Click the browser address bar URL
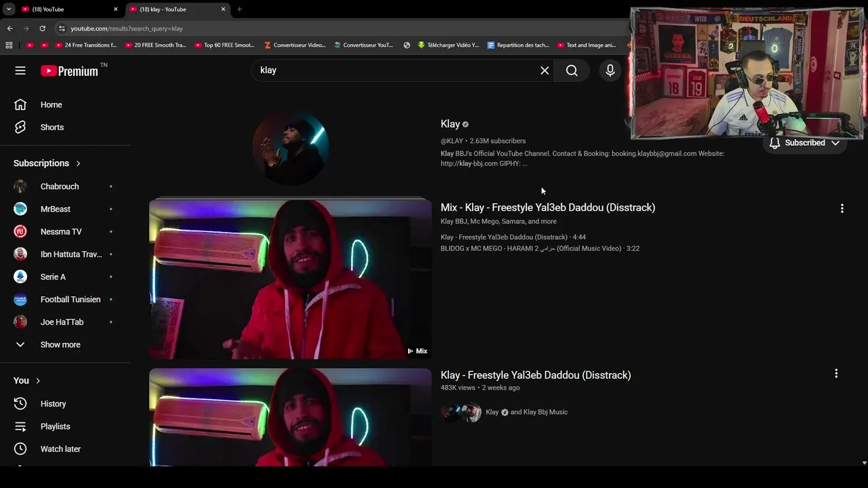This screenshot has height=488, width=868. click(x=127, y=28)
